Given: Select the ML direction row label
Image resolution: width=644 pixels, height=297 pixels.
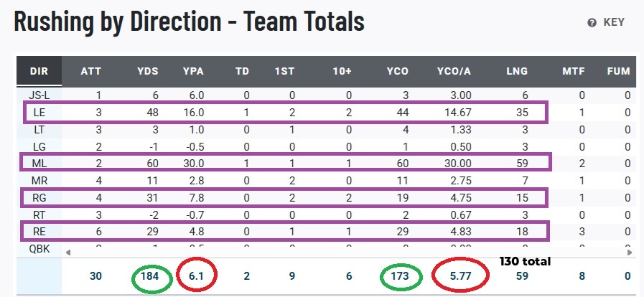Looking at the screenshot, I should 39,162.
